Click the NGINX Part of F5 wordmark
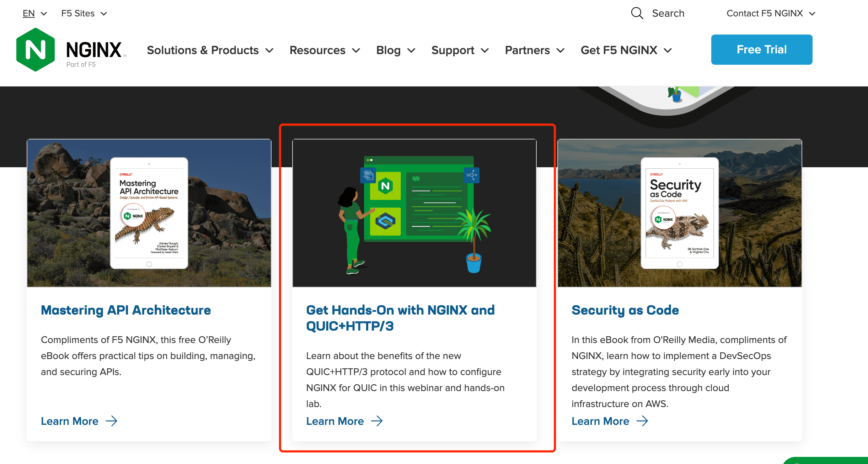Image resolution: width=868 pixels, height=464 pixels. point(96,54)
